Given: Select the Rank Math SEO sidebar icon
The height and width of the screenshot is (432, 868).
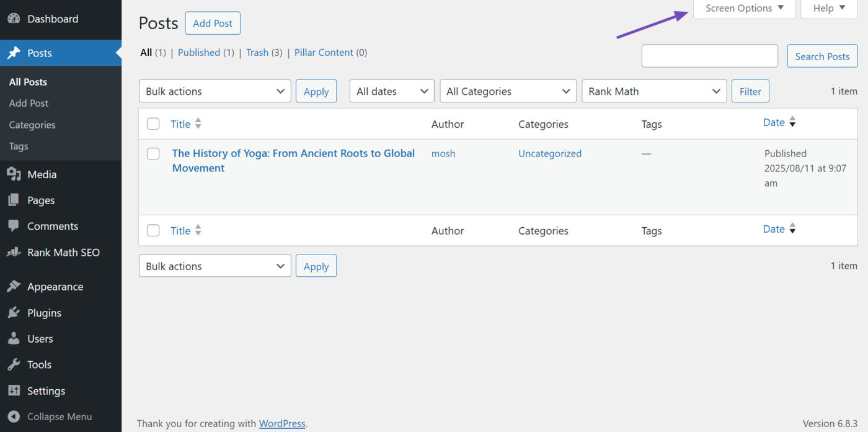Looking at the screenshot, I should coord(13,252).
